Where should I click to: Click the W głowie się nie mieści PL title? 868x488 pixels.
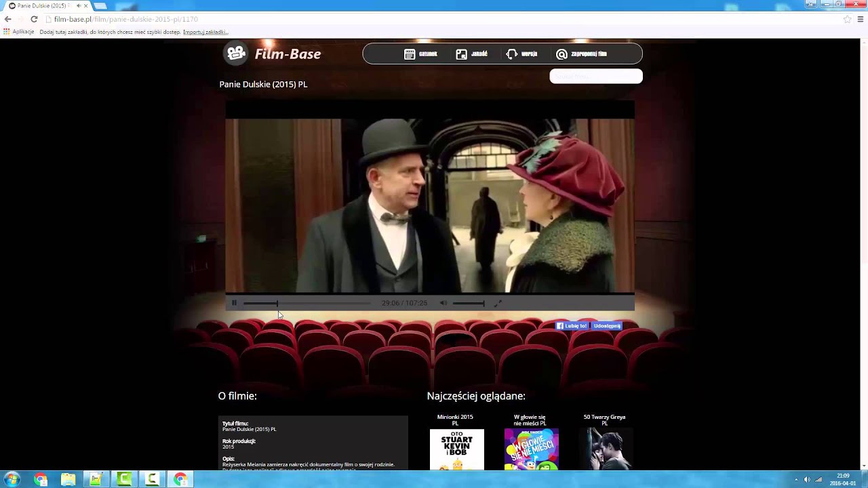click(530, 420)
